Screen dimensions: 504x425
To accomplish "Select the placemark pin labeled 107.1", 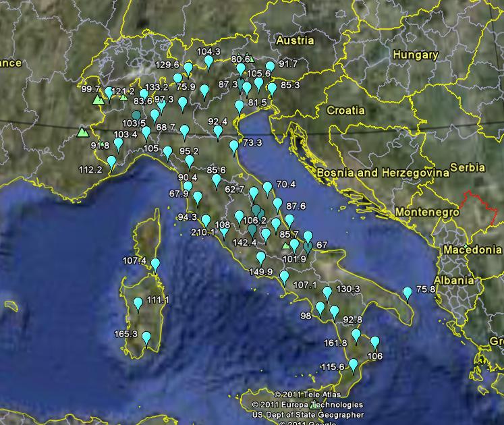I will click(x=284, y=278).
